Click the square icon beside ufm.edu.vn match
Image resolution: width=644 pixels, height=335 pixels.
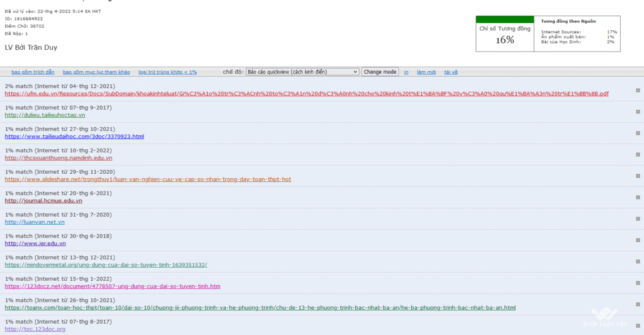pyautogui.click(x=638, y=90)
